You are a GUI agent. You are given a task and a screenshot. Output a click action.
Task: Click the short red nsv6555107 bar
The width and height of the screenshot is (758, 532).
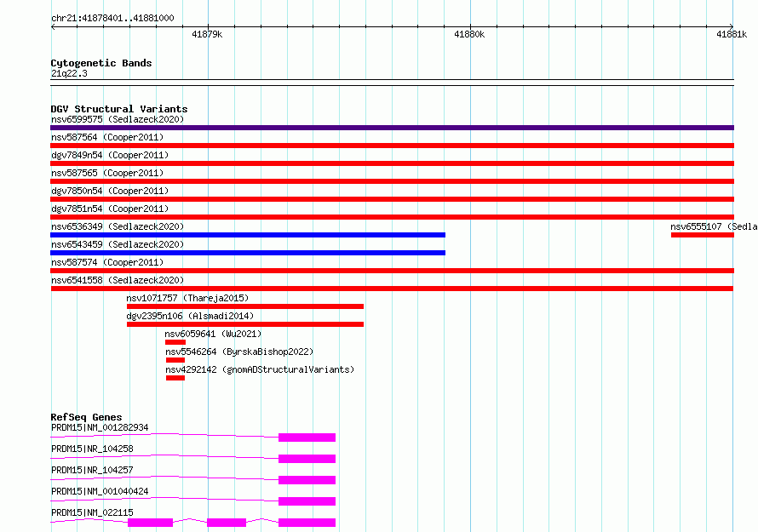point(703,235)
